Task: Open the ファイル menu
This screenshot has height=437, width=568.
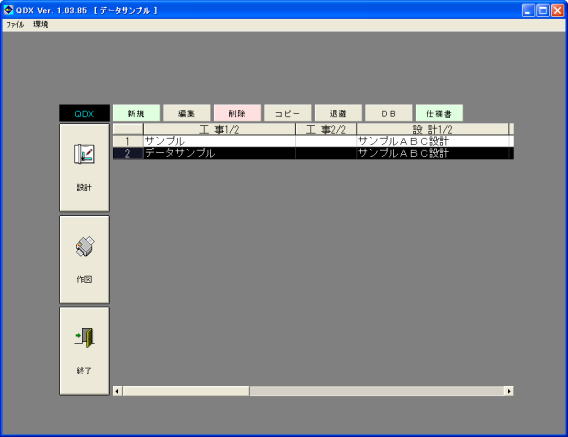Action: (15, 24)
